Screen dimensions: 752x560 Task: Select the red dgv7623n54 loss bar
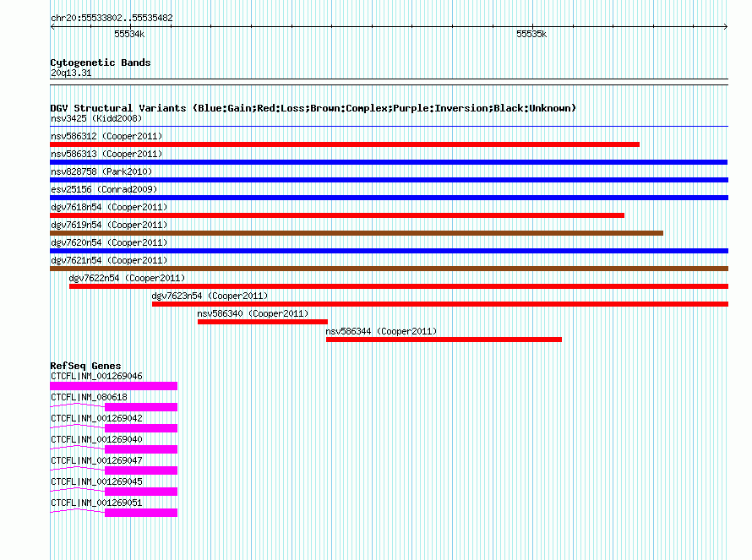(x=440, y=304)
